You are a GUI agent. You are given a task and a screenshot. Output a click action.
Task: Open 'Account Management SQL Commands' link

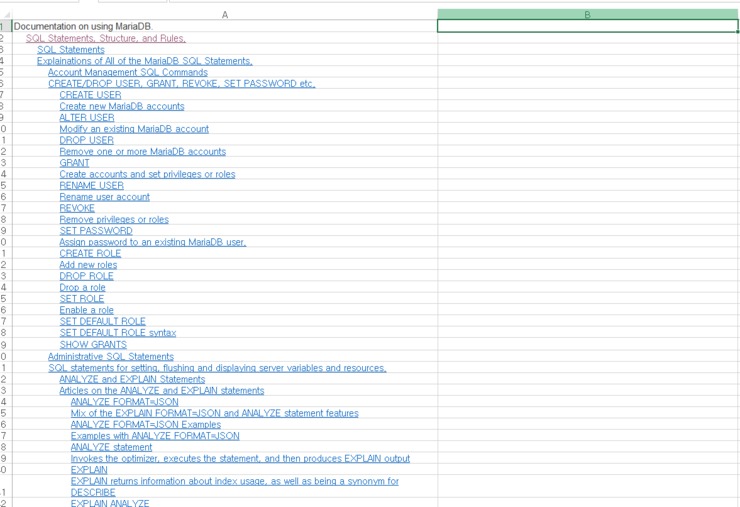coord(128,72)
